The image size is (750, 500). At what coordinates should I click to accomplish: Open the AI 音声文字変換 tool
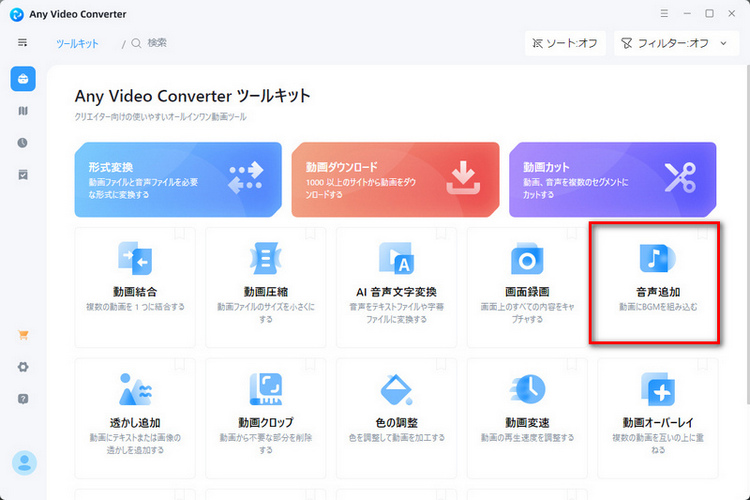[397, 288]
